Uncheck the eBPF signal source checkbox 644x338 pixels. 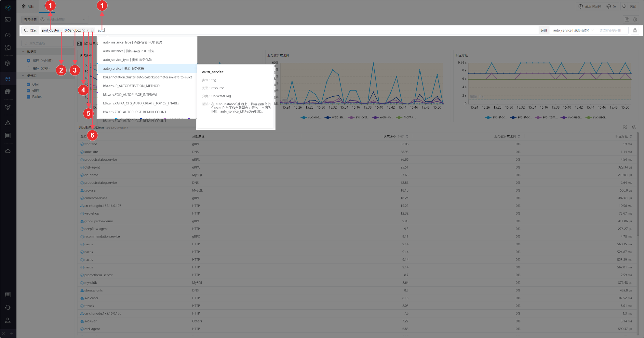pyautogui.click(x=28, y=90)
